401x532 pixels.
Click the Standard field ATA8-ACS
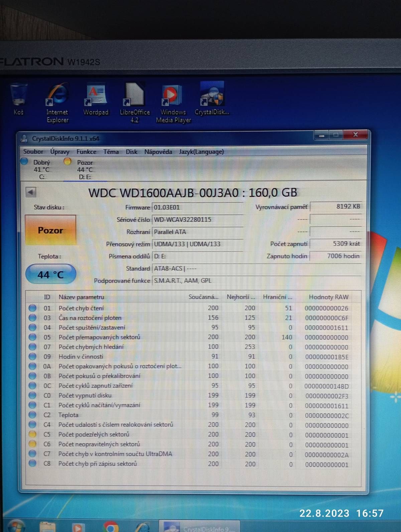tap(257, 269)
